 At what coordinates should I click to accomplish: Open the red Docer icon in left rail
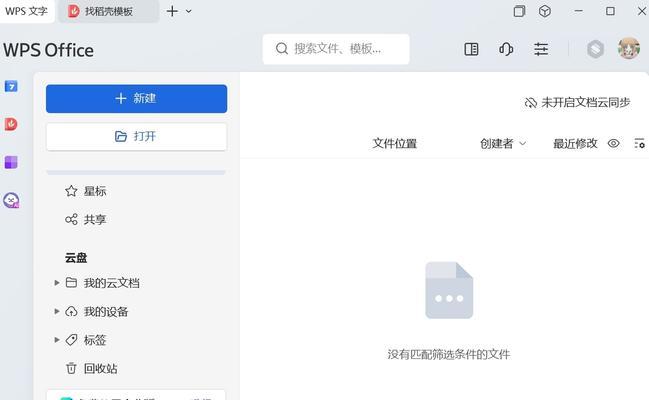point(11,124)
